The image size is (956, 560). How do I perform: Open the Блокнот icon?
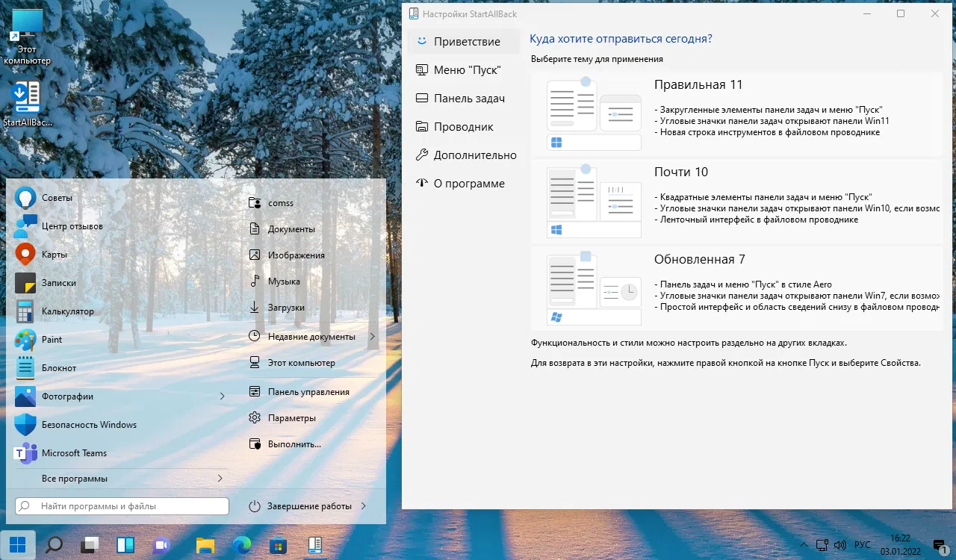[26, 368]
